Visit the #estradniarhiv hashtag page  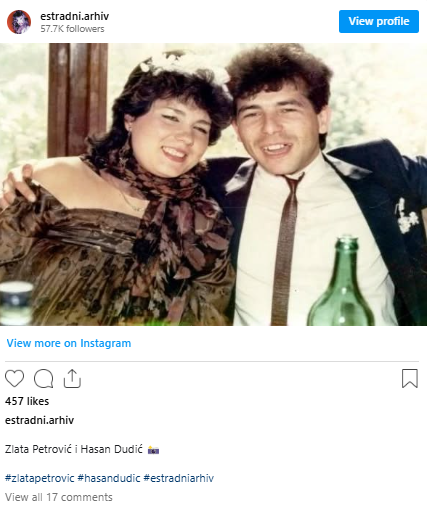[x=179, y=478]
